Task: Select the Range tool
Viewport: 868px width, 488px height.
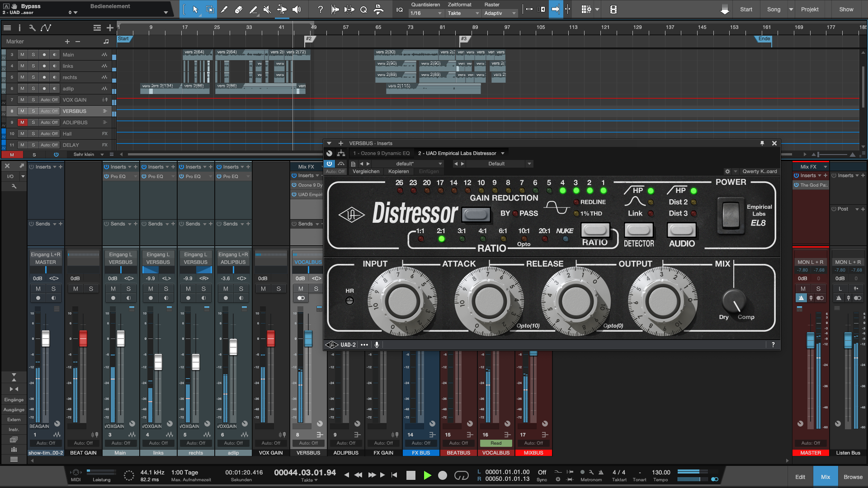Action: (x=210, y=9)
